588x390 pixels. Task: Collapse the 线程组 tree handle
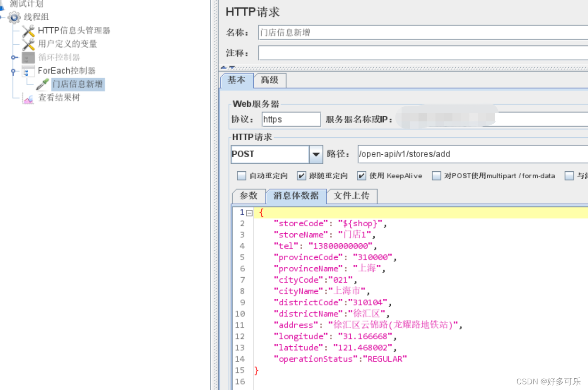click(x=2, y=17)
